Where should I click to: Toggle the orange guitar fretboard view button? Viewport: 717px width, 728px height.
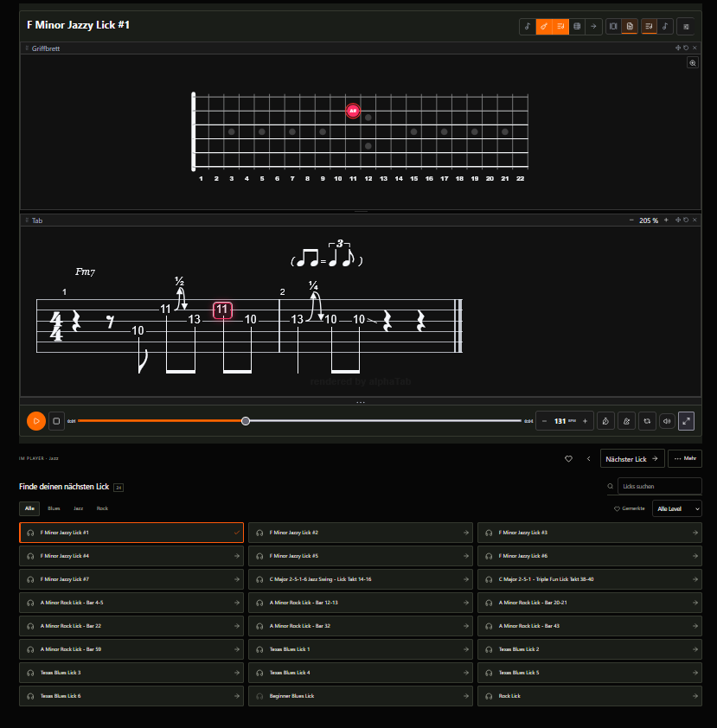(544, 27)
